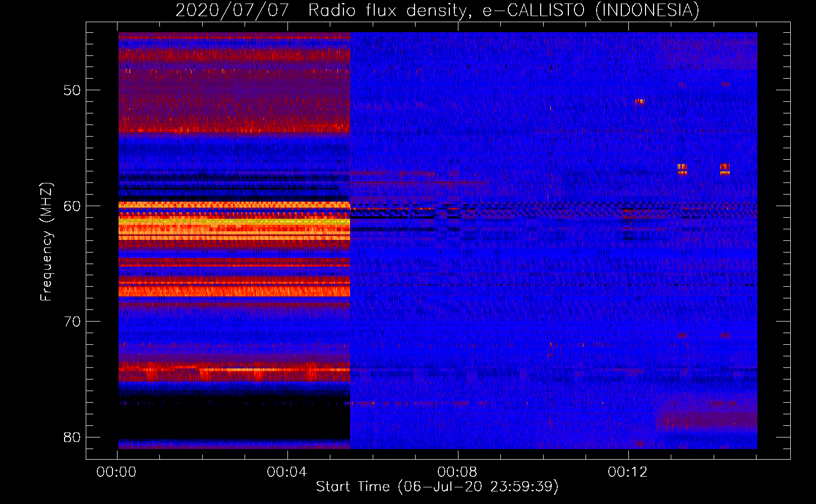Select the 50 MHz frequency tick label
Viewport: 816px width, 504px height.
[x=72, y=90]
